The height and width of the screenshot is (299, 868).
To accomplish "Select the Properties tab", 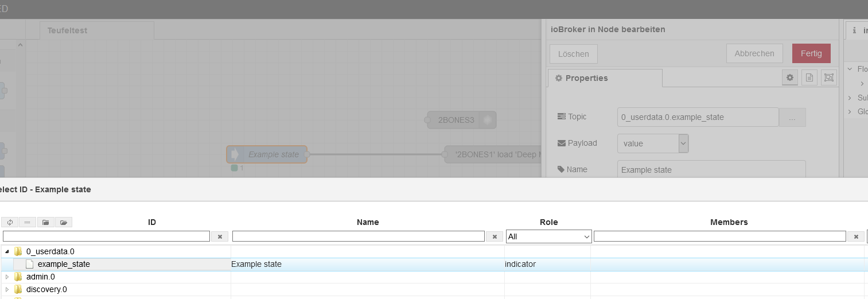I will point(605,78).
